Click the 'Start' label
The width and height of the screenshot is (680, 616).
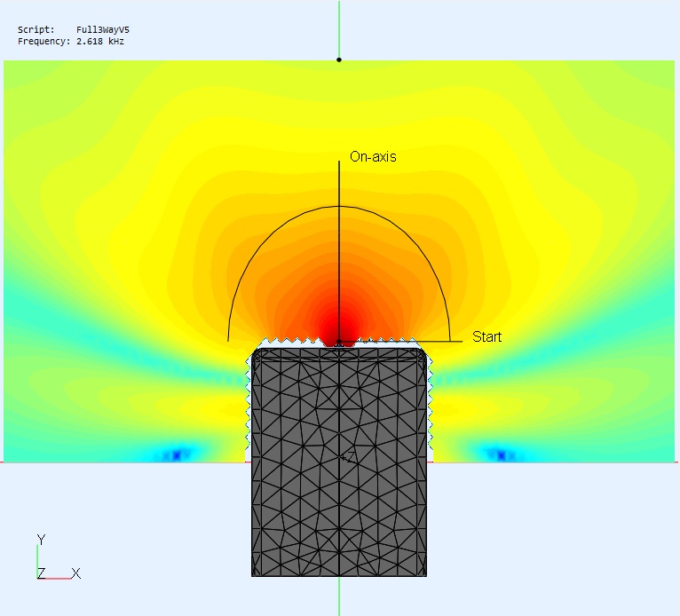coord(486,336)
